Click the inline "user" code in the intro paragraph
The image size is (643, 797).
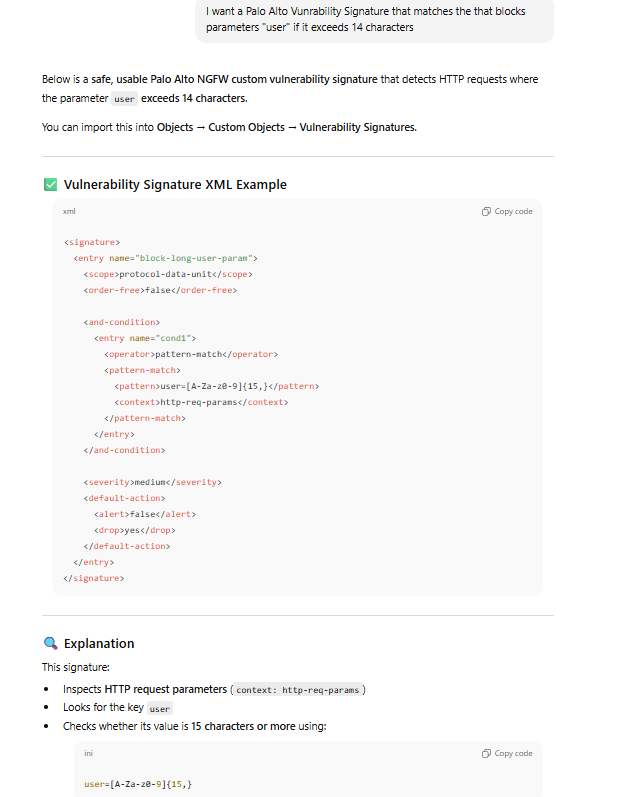(x=124, y=99)
